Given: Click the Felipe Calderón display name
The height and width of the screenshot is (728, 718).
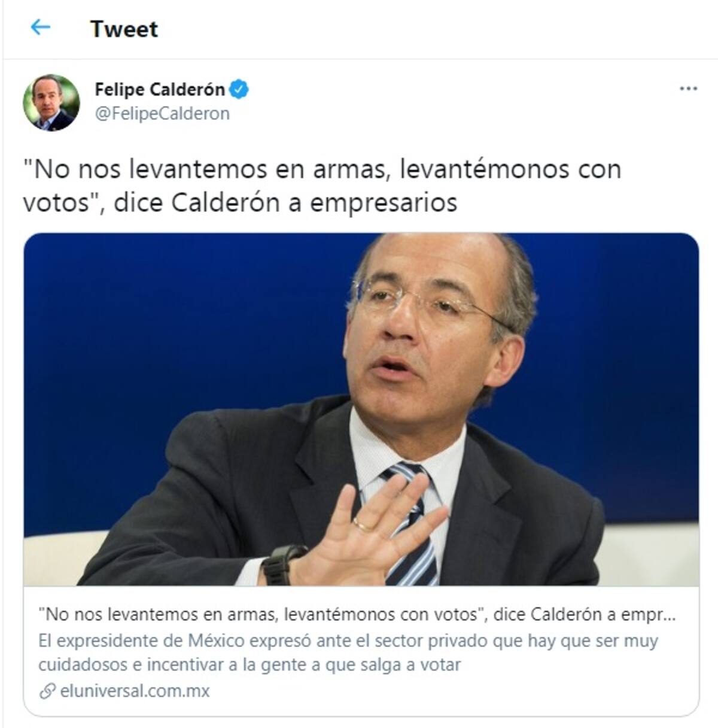Looking at the screenshot, I should [160, 90].
